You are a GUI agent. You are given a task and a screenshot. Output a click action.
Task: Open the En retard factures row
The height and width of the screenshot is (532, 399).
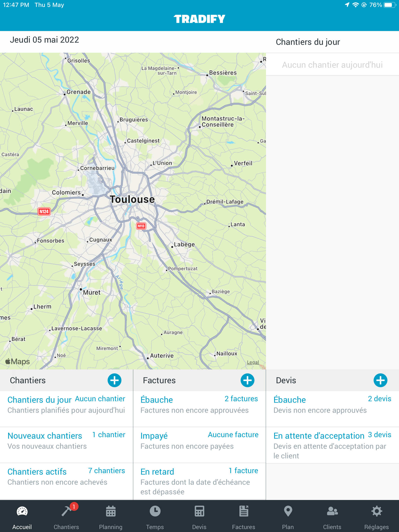(199, 481)
